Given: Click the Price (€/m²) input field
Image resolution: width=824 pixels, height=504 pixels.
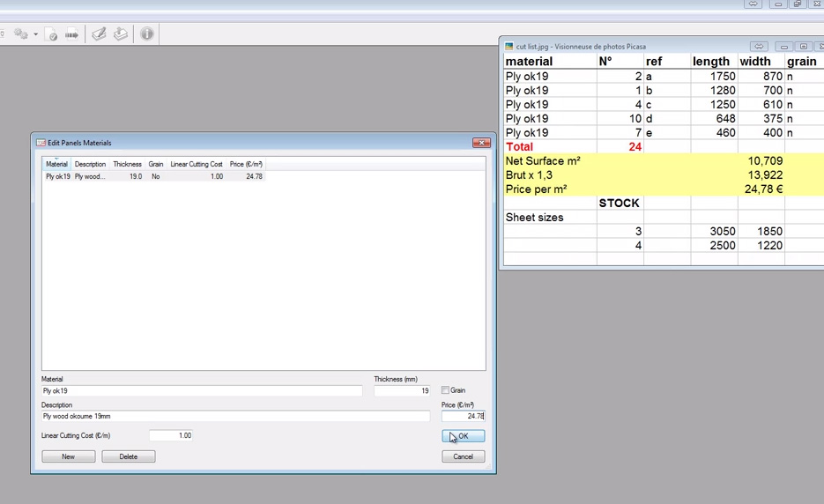Looking at the screenshot, I should pyautogui.click(x=463, y=416).
